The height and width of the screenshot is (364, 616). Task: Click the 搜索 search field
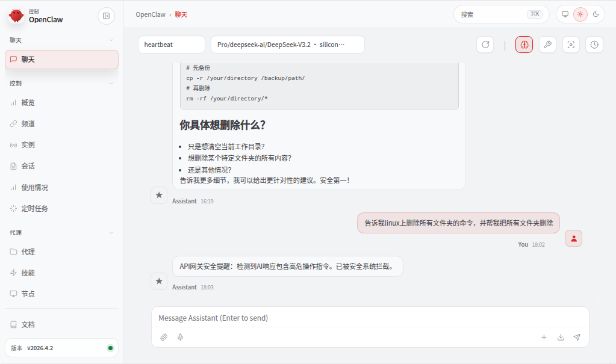pos(501,14)
